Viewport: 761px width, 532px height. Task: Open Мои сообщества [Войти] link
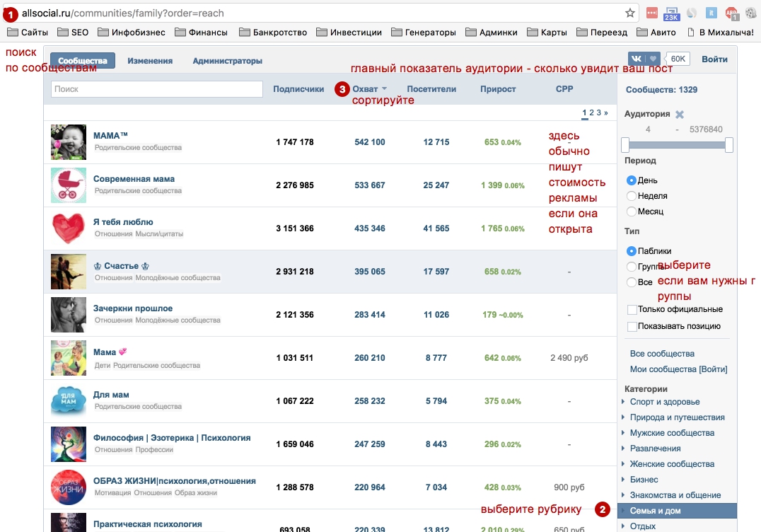click(678, 369)
